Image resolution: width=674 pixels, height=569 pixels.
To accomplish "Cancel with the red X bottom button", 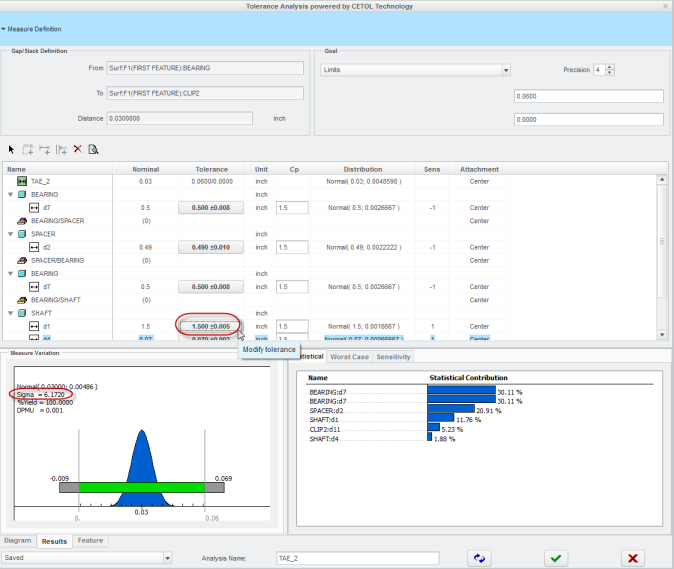I will (632, 558).
